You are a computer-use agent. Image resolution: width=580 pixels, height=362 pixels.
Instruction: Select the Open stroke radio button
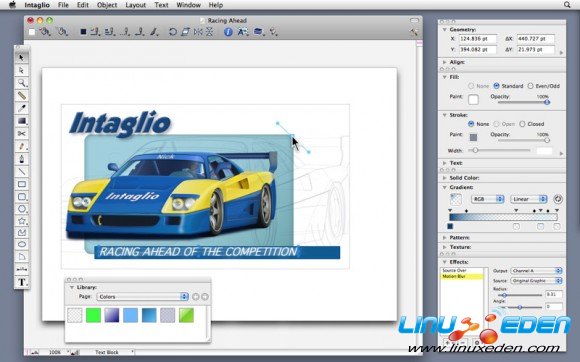pos(496,124)
